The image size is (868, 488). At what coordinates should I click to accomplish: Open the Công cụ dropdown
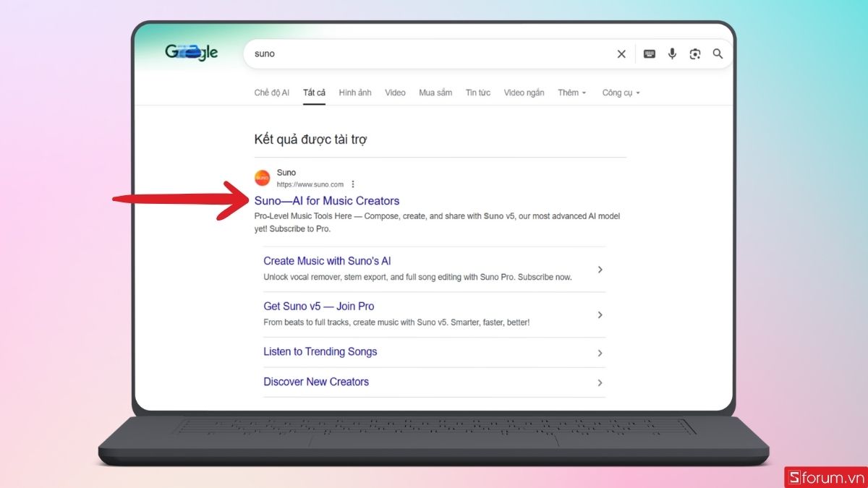[x=620, y=93]
